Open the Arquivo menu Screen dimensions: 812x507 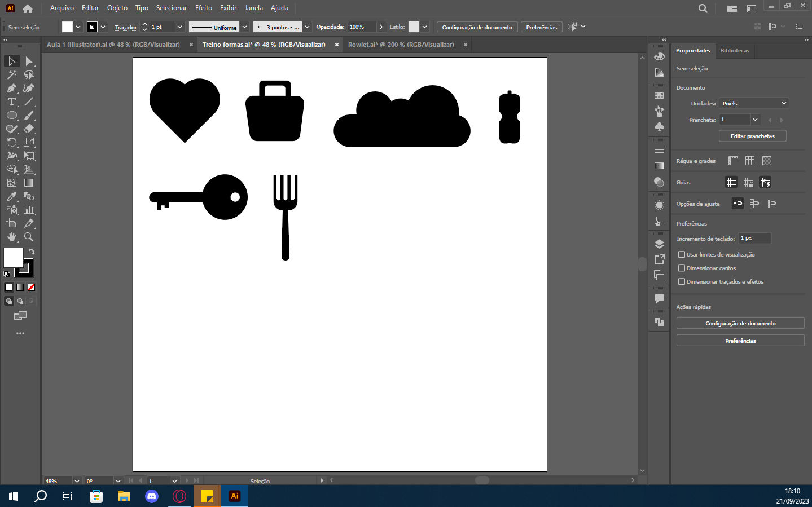[x=62, y=8]
